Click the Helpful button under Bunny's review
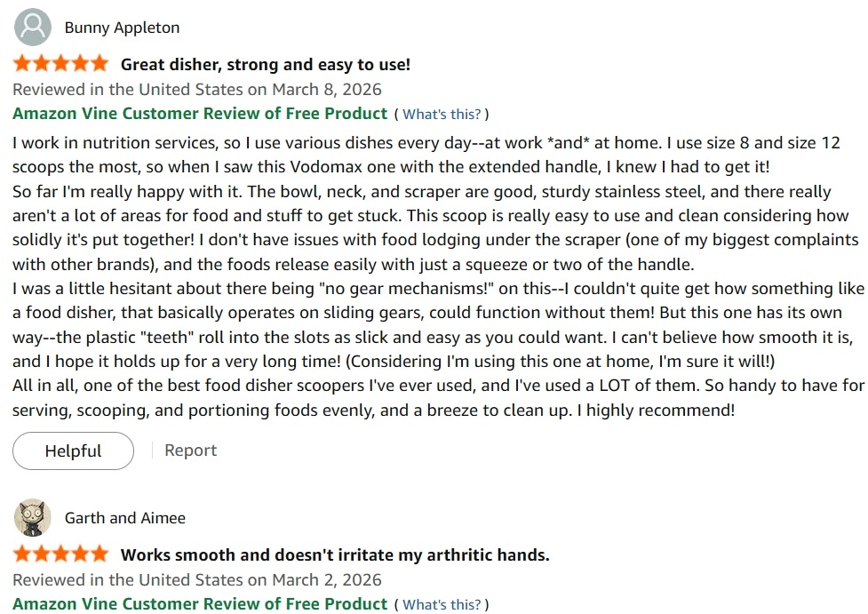The width and height of the screenshot is (868, 614). click(73, 451)
